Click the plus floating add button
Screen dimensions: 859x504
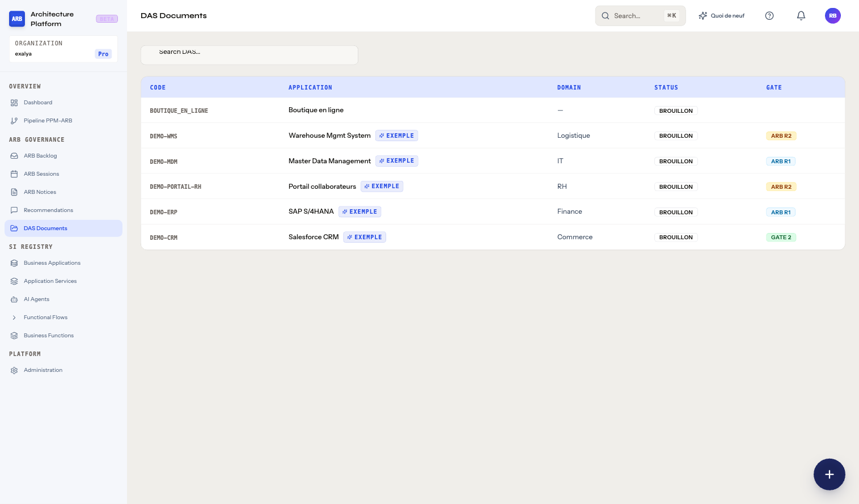click(x=830, y=475)
